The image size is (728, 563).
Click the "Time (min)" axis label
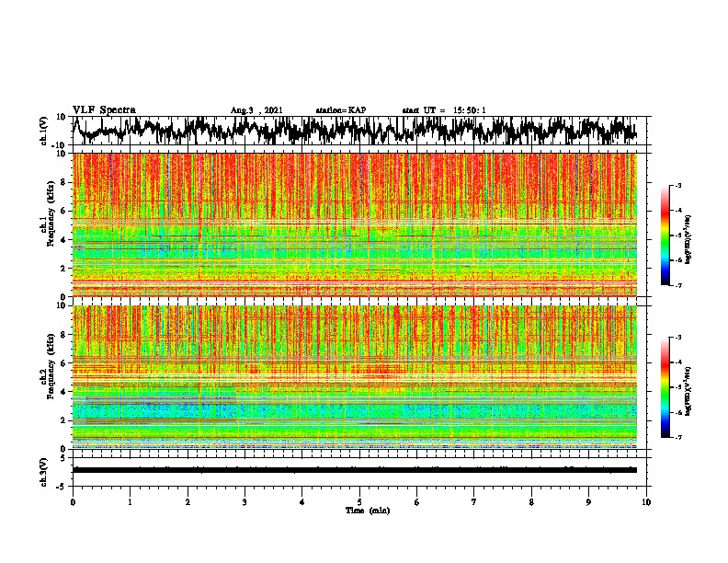tap(368, 511)
